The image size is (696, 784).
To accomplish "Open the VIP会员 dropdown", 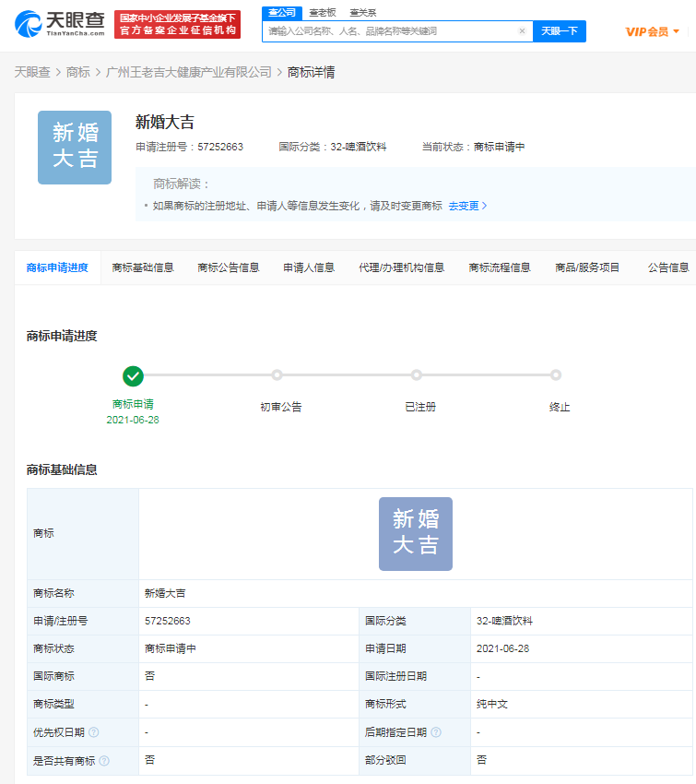I will pos(652,32).
